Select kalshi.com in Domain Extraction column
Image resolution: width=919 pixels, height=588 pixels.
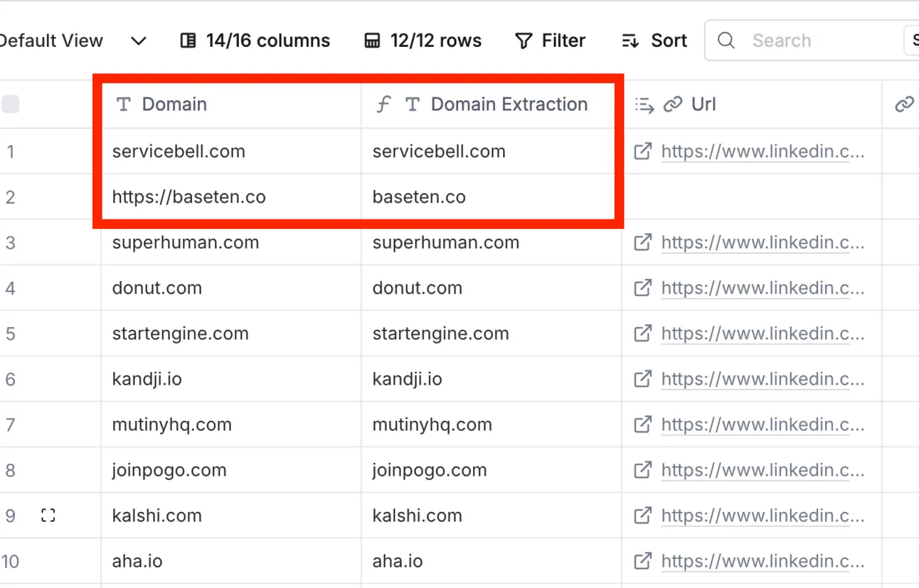[492, 515]
